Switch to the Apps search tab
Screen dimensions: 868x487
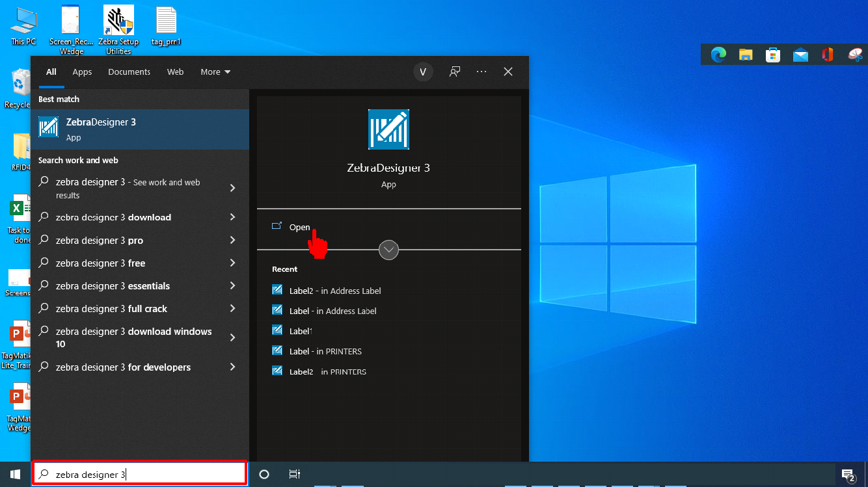click(82, 72)
